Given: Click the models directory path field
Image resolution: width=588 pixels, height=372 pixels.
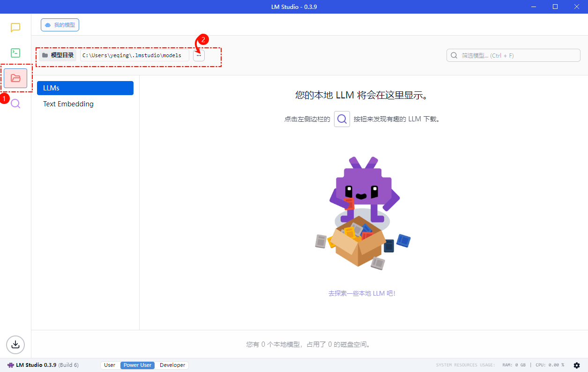Looking at the screenshot, I should pyautogui.click(x=134, y=55).
